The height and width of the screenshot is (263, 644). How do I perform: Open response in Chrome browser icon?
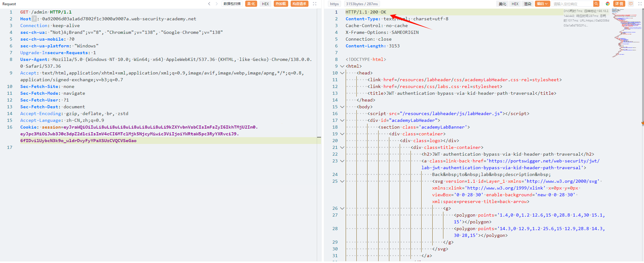pos(607,4)
